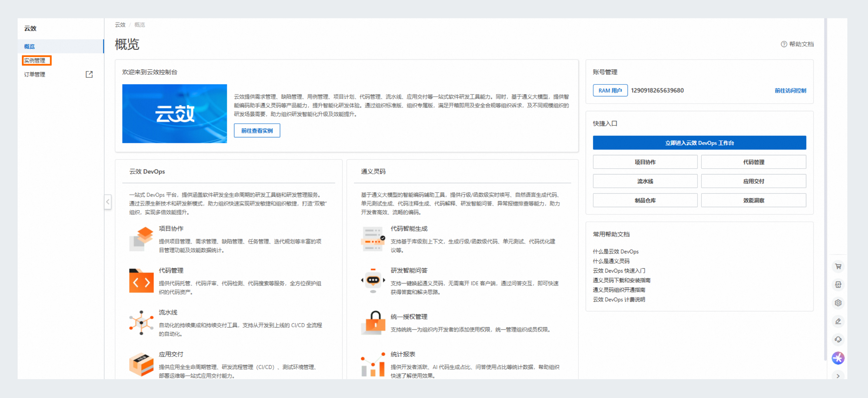Click the 应用交付 orange box icon
Image resolution: width=868 pixels, height=398 pixels.
pos(142,364)
